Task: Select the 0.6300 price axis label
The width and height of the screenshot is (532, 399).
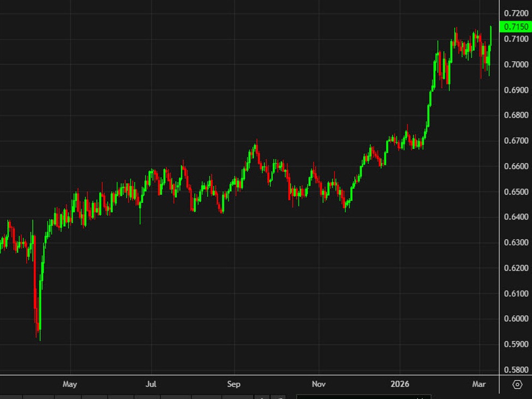Action: pyautogui.click(x=515, y=243)
